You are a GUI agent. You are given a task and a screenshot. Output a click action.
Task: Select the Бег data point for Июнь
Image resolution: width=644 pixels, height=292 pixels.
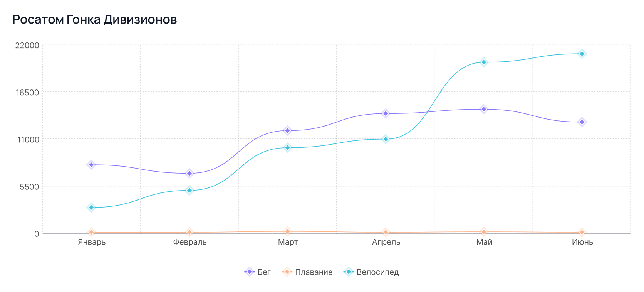[582, 122]
